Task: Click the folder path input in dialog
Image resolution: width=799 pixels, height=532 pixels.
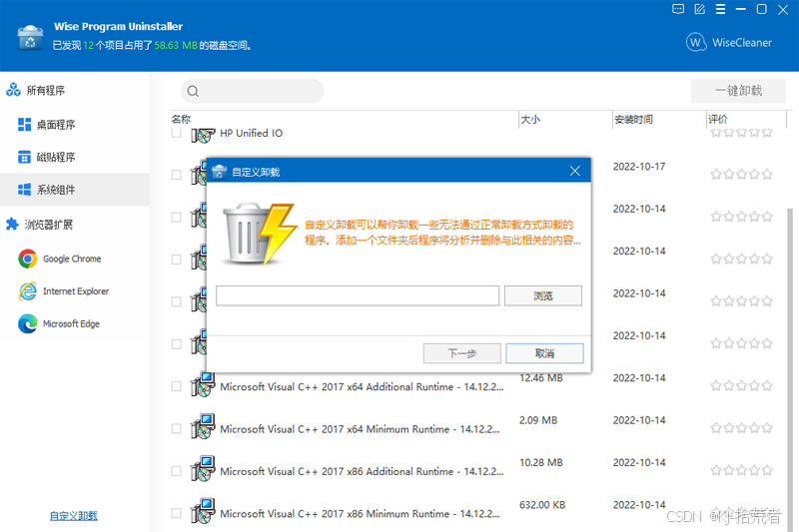Action: click(x=358, y=295)
